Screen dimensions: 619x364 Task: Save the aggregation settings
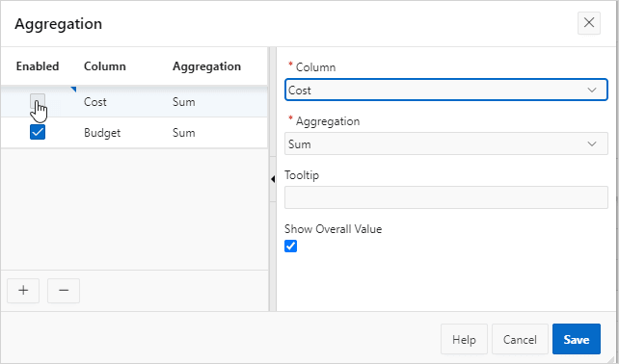tap(577, 339)
